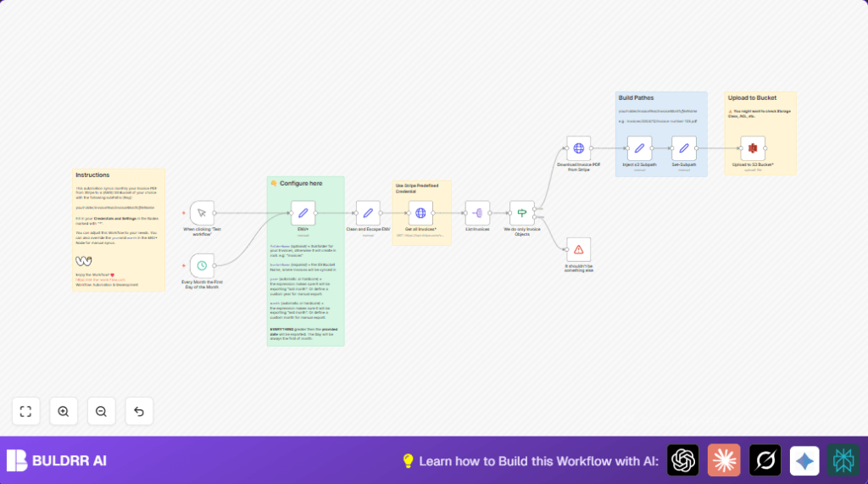Zoom out of the workflow canvas
Viewport: 868px width, 484px height.
[x=101, y=411]
